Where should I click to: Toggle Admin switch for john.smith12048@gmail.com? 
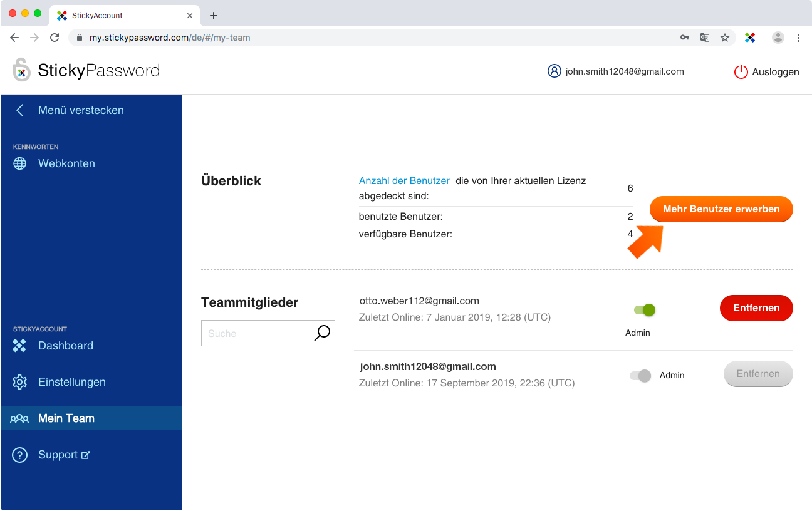(640, 376)
